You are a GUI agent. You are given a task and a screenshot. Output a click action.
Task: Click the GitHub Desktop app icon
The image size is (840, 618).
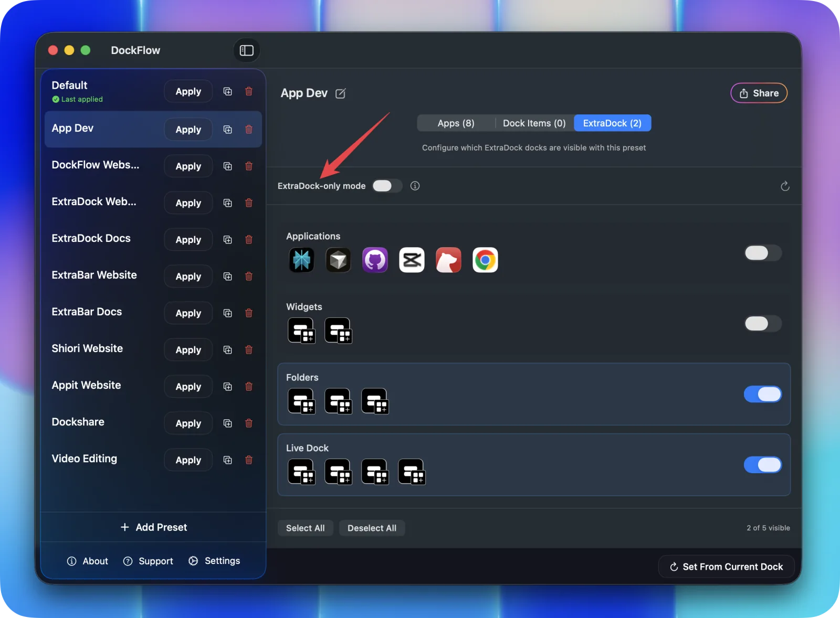[x=375, y=260]
